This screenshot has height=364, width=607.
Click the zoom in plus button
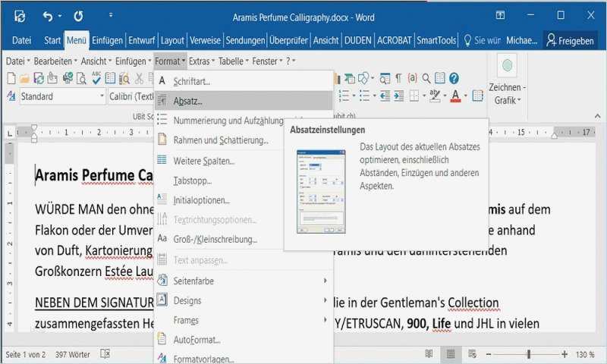[565, 354]
